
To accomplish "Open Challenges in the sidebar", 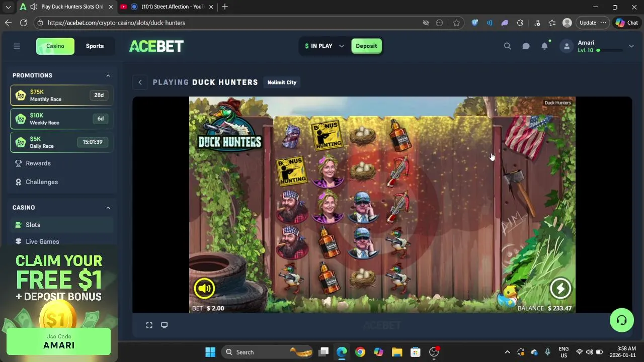I will pos(42,182).
